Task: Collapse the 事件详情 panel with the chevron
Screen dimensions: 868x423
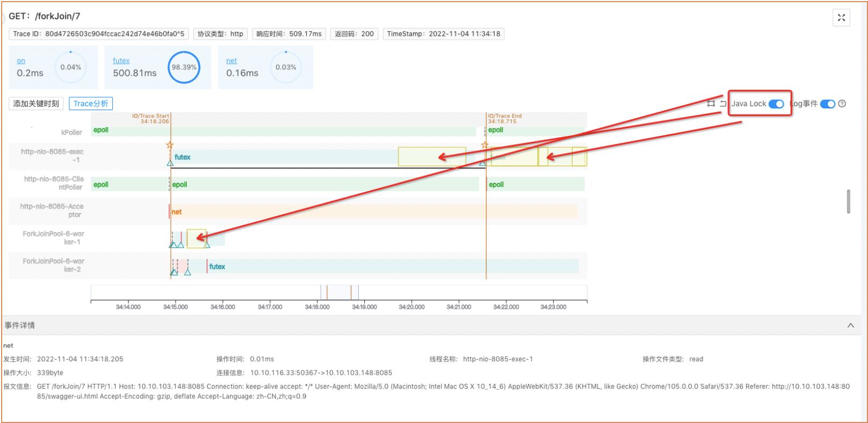Action: click(850, 325)
